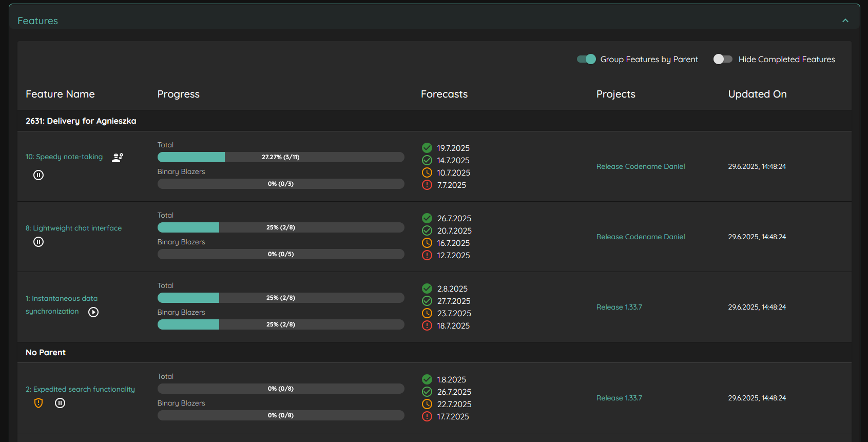Open Release 1.33.7 for Instantaneous data synchronization
868x442 pixels.
619,307
